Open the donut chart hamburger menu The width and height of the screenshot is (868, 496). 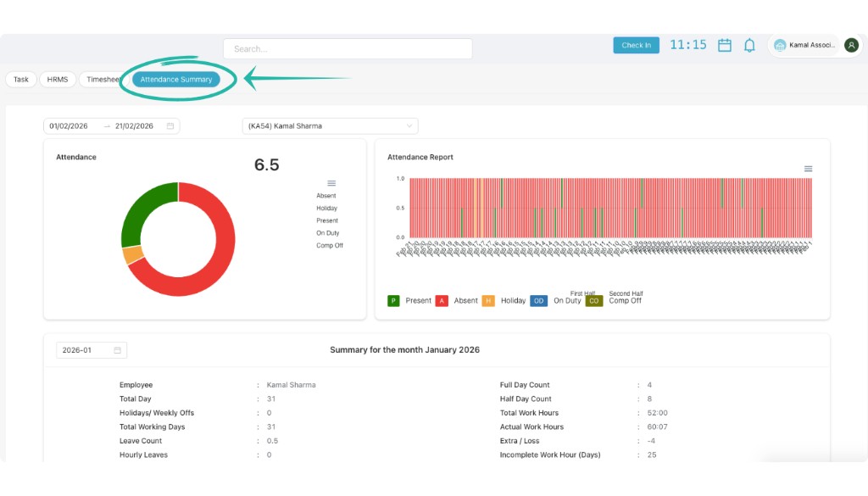point(331,183)
